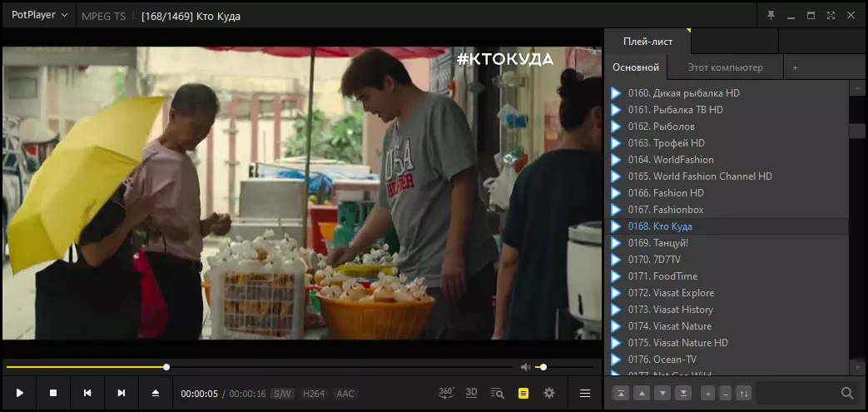
Task: Pin the window on top
Action: (771, 15)
